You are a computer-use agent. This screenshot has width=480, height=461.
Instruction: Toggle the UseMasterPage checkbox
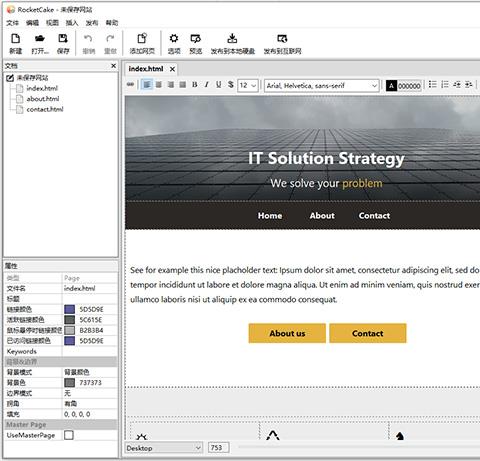tap(69, 435)
